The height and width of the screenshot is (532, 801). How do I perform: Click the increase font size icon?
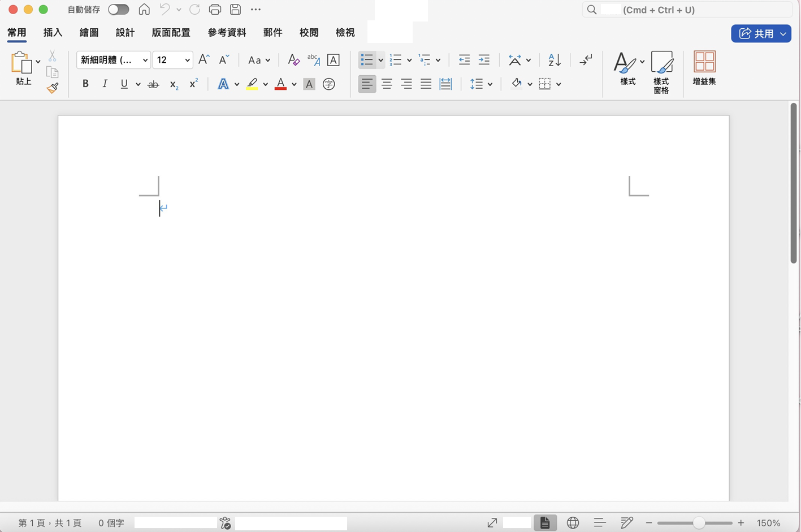(204, 59)
